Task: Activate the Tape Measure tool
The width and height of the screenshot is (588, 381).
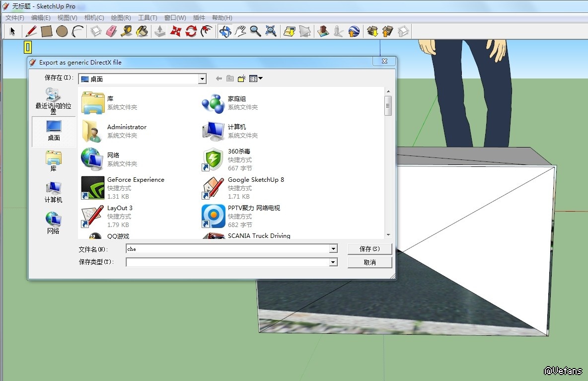Action: 126,31
